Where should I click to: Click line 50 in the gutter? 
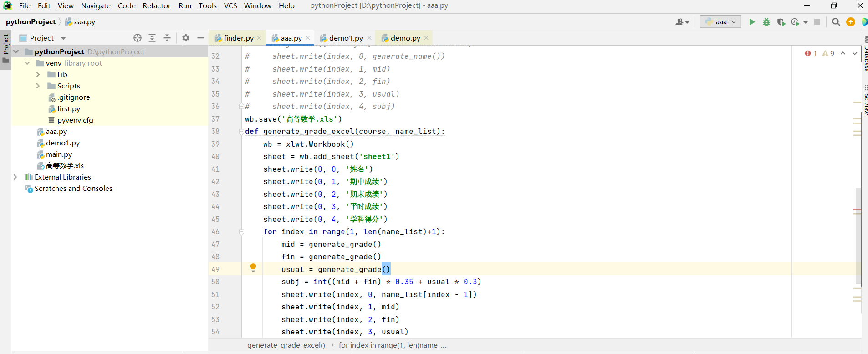(215, 282)
